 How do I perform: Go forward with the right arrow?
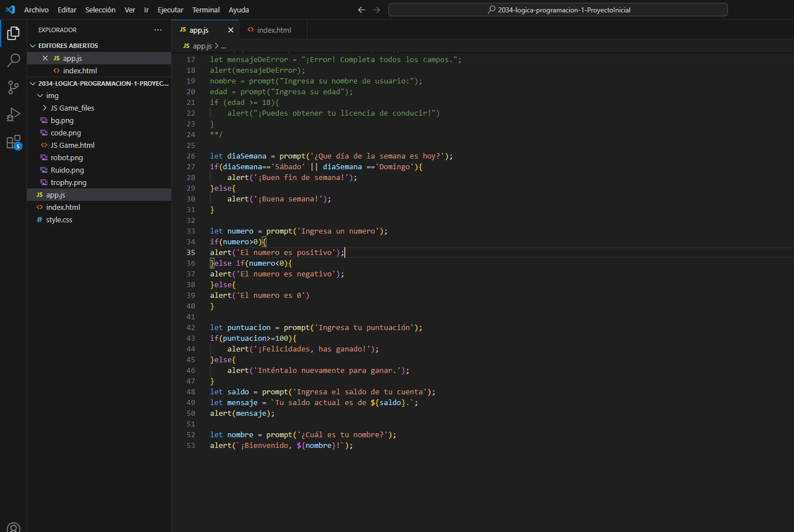[x=376, y=10]
